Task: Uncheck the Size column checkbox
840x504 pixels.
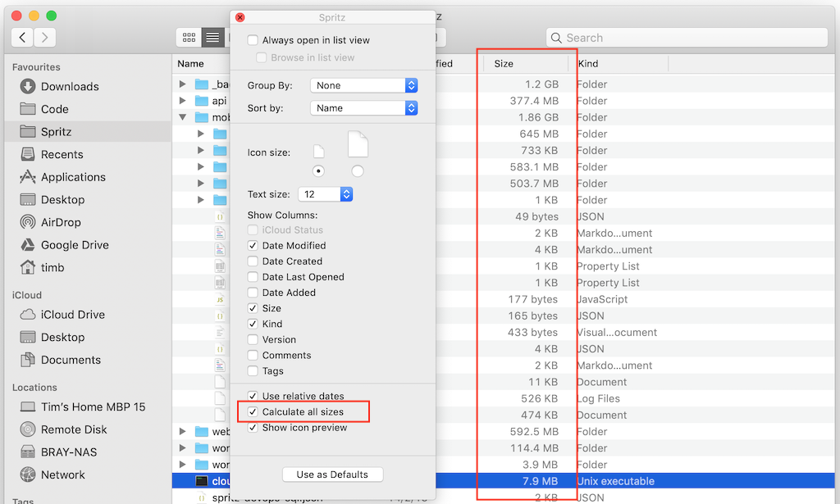Action: [x=253, y=308]
